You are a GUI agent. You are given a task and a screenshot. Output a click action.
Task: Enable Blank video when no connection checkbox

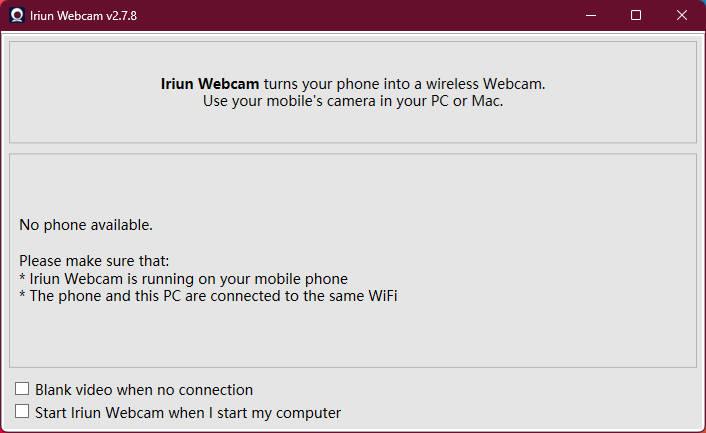coord(22,389)
